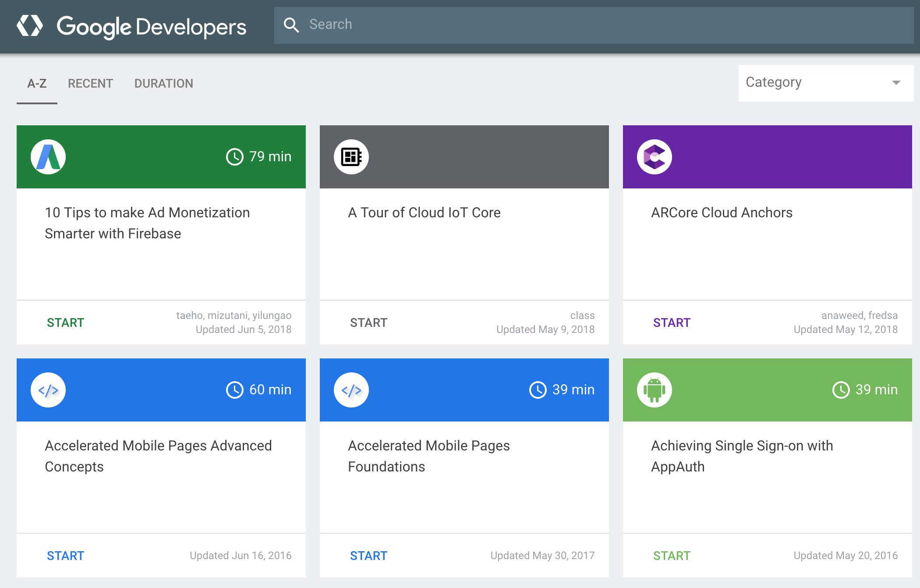Screen dimensions: 920x588
Task: Start A Tour of Cloud IoT Core
Action: [369, 323]
